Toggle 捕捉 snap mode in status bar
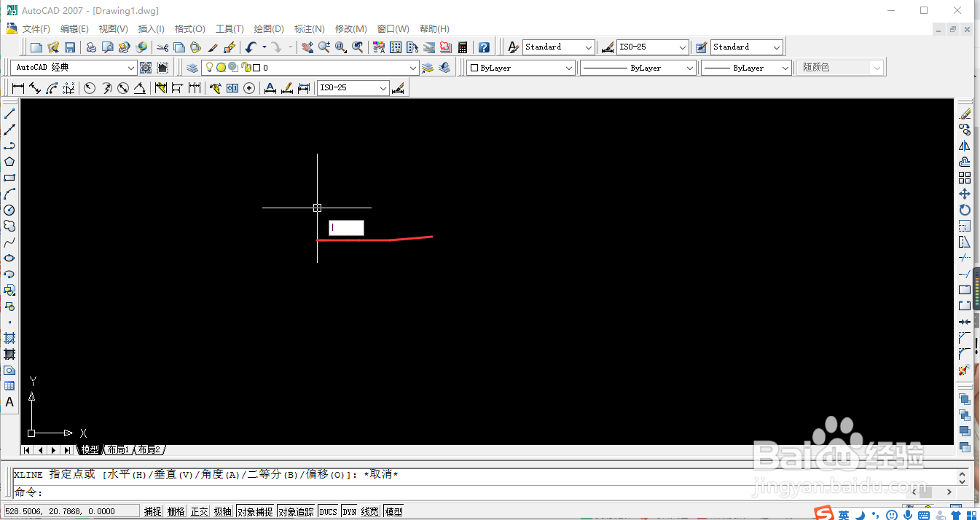Viewport: 980px width, 520px height. (153, 511)
